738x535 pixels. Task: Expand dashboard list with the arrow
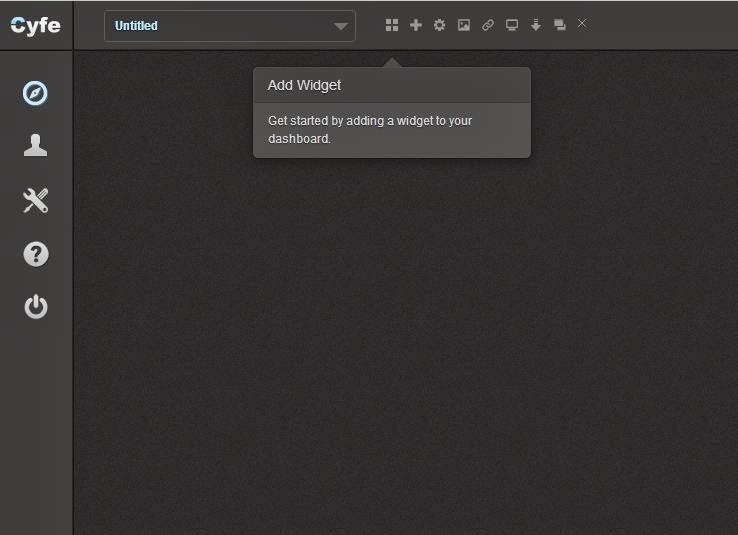point(341,26)
